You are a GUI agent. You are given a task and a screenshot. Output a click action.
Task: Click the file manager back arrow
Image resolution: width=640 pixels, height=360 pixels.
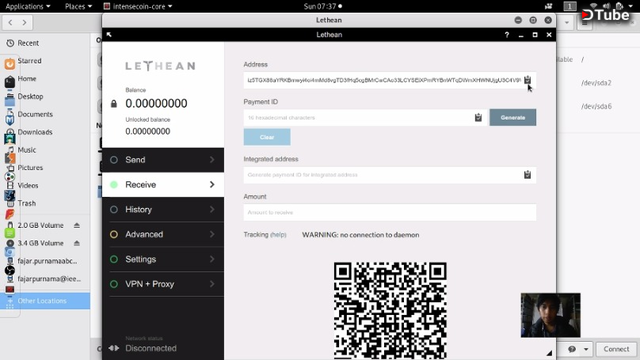pos(10,22)
